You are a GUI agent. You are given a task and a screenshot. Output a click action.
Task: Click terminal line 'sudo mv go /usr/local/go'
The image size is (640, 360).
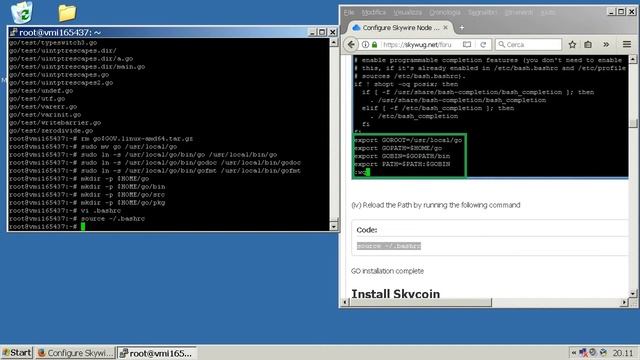pyautogui.click(x=129, y=147)
